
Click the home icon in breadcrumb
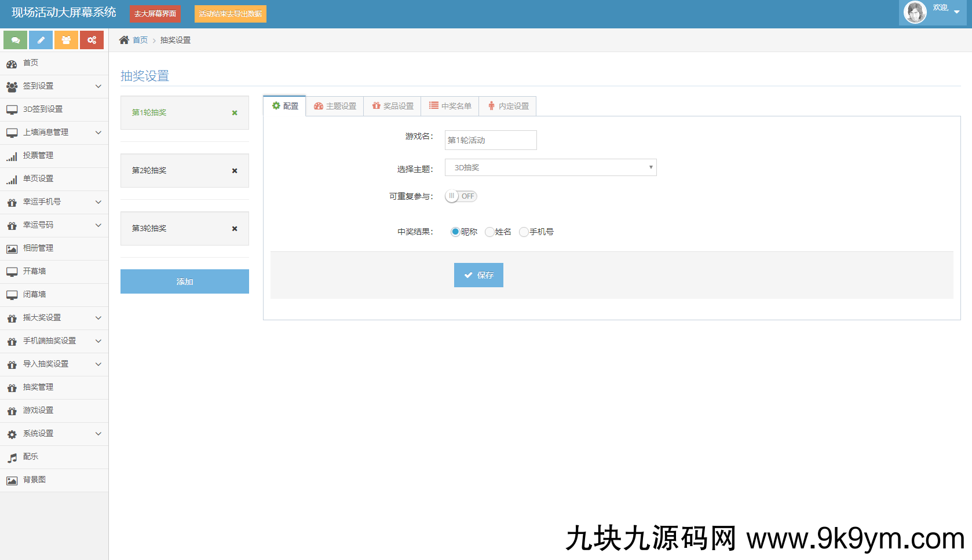pyautogui.click(x=124, y=40)
